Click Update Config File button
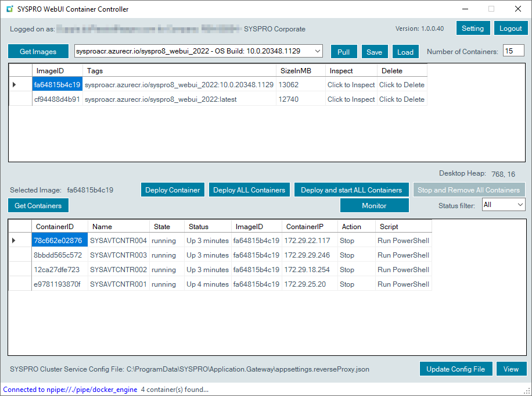The width and height of the screenshot is (532, 396). coord(456,369)
